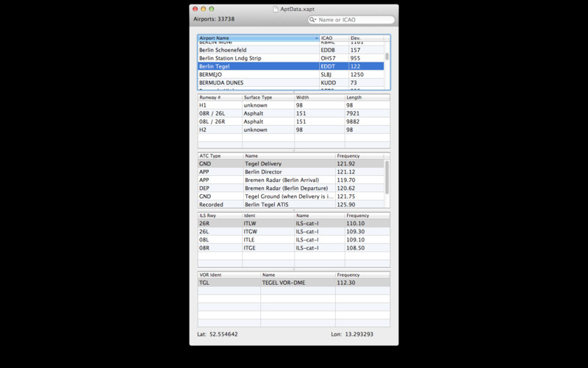The height and width of the screenshot is (368, 588).
Task: Select ILS runway 26L row
Action: [294, 232]
